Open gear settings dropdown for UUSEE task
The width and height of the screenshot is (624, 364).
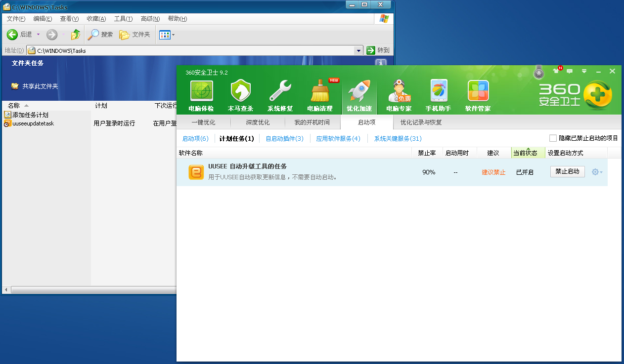pyautogui.click(x=597, y=172)
